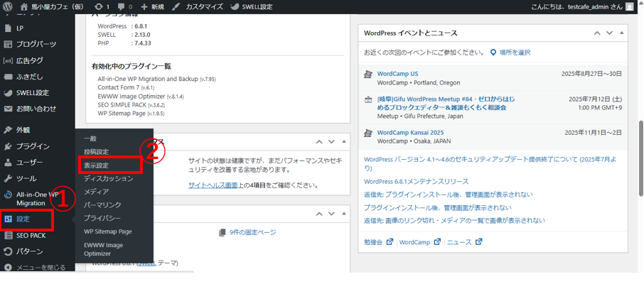Open the Gifu WordPress Meetup #84 link
Viewport: 644px width, 284px height.
tap(446, 103)
